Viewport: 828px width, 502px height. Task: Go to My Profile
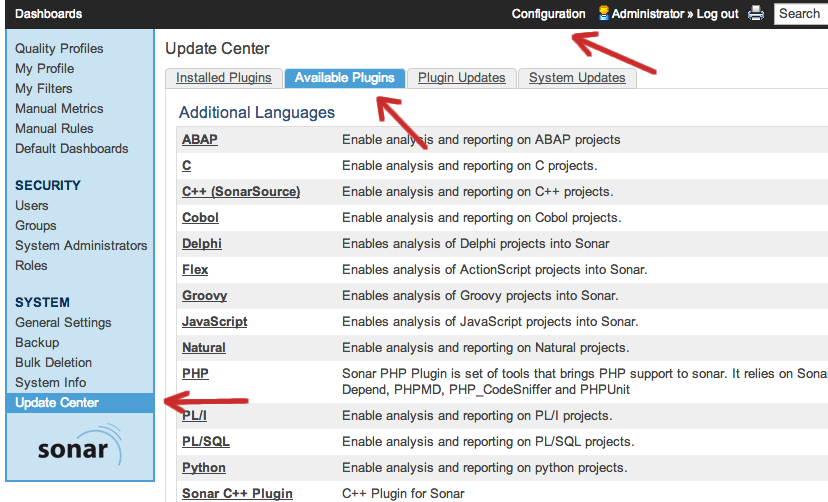[44, 69]
